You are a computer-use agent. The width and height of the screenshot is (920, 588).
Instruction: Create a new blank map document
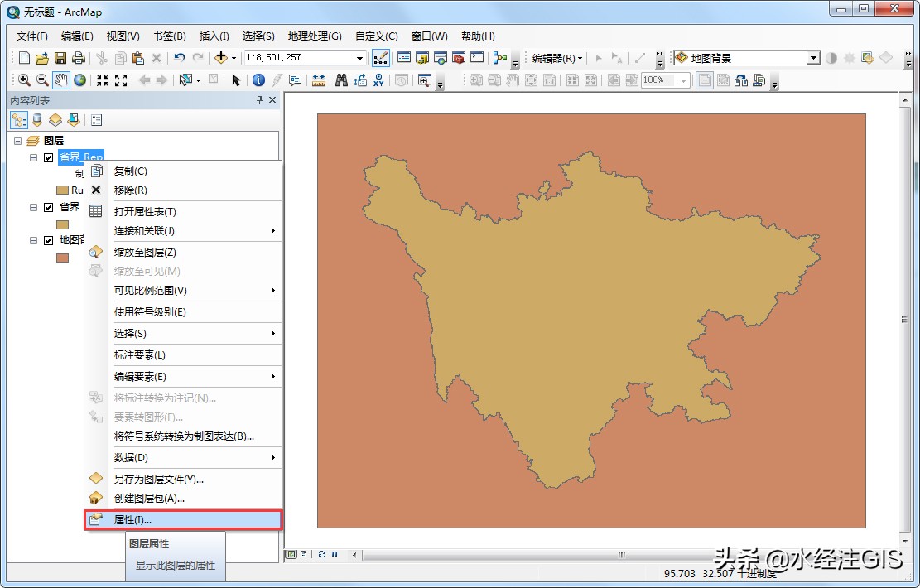[x=24, y=57]
